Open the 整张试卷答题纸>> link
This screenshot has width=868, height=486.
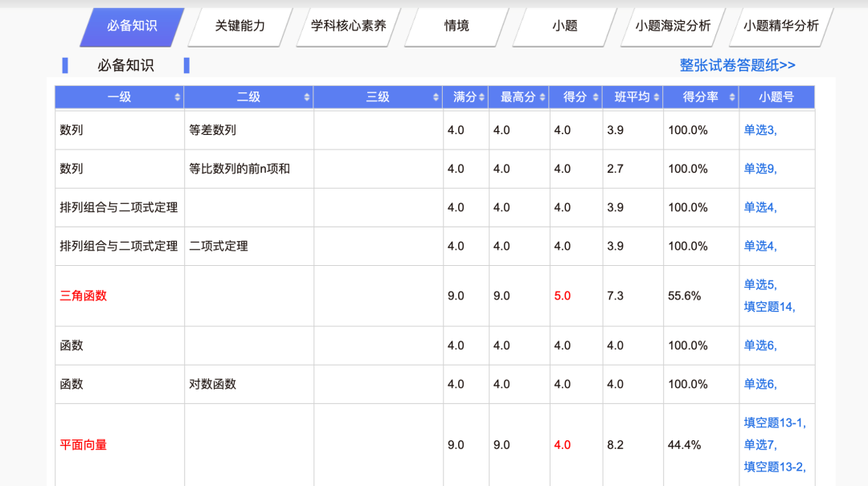pyautogui.click(x=737, y=65)
